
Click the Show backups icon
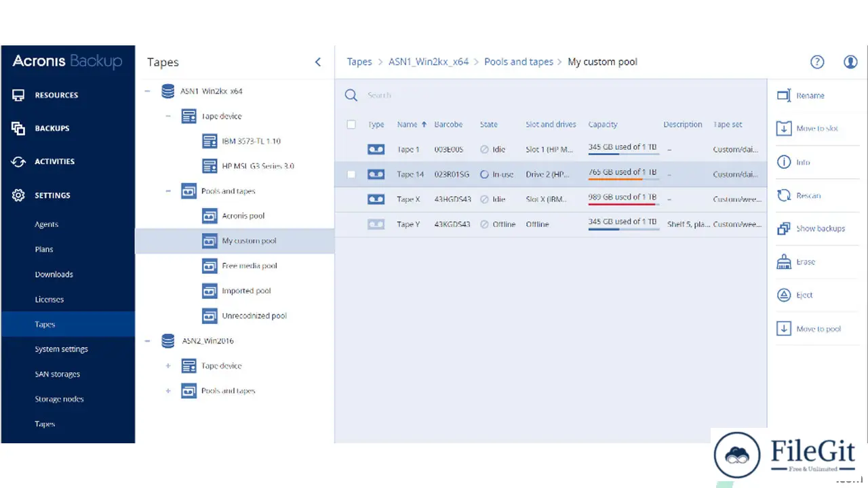[x=784, y=228]
